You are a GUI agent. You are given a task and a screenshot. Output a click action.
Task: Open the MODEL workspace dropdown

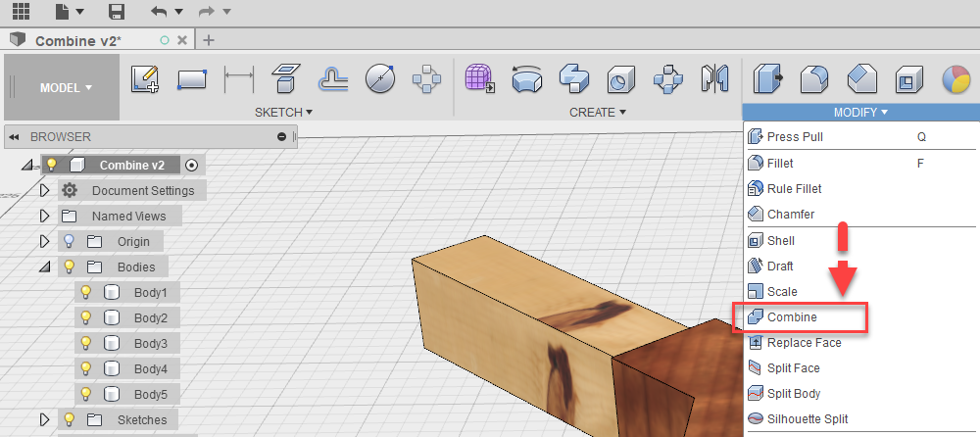66,87
